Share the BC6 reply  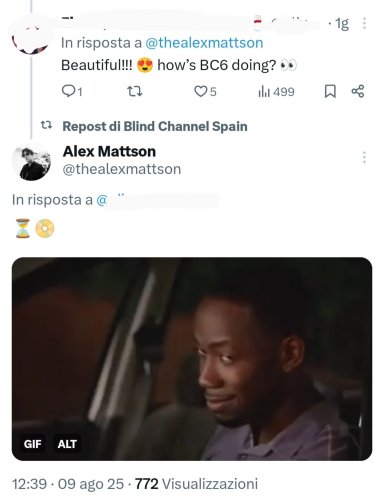[358, 91]
